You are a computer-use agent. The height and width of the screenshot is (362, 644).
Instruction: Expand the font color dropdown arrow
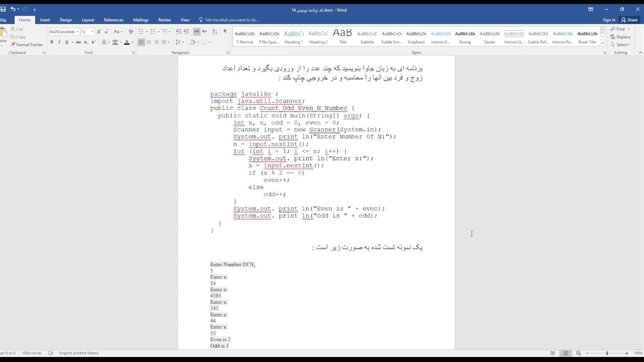(133, 42)
